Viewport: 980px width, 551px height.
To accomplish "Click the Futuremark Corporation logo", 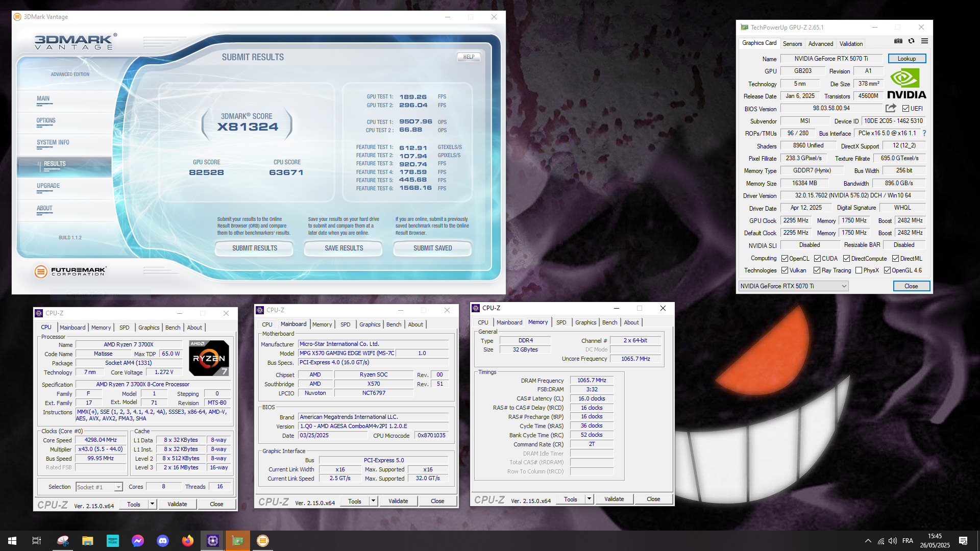I will pos(70,271).
